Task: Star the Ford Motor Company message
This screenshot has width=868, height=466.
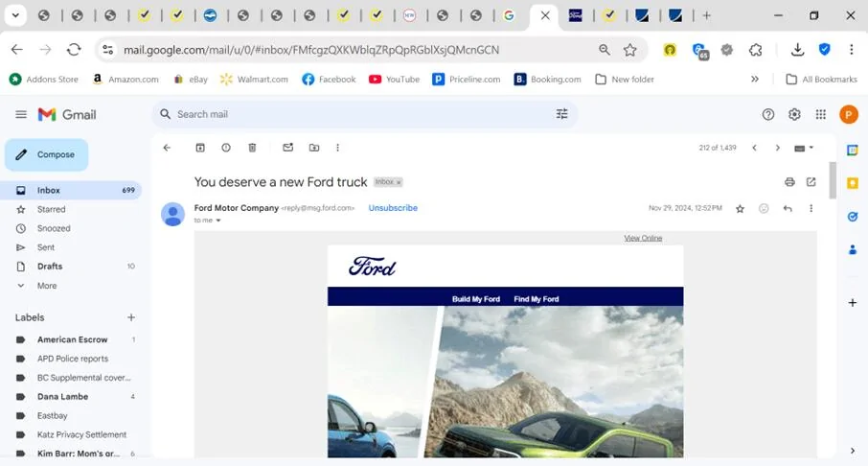Action: 741,208
